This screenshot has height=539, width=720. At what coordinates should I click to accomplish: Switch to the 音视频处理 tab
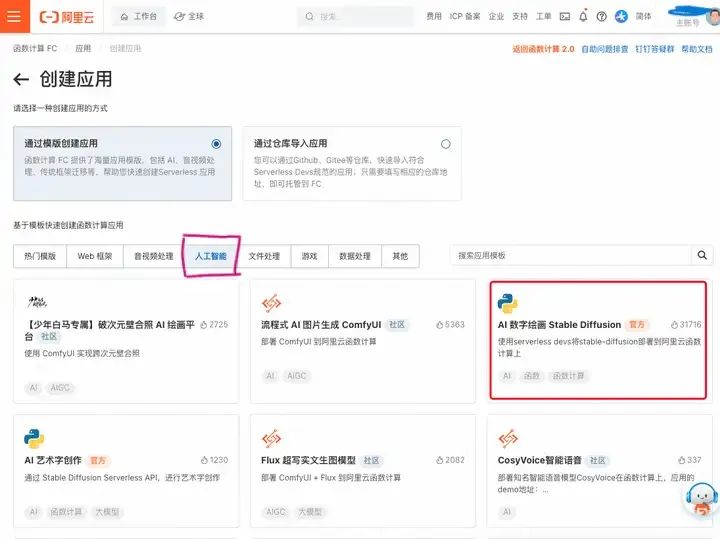tap(154, 256)
